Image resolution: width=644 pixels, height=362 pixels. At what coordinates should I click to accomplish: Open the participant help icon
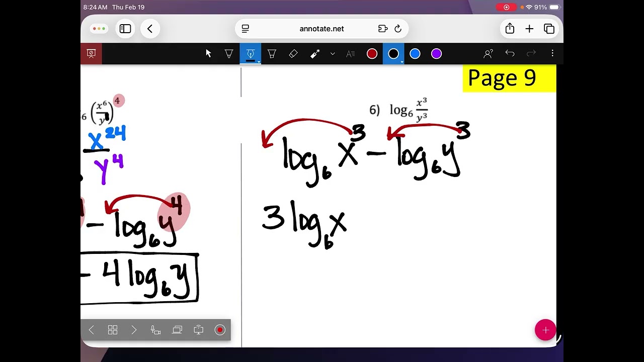[x=488, y=53]
